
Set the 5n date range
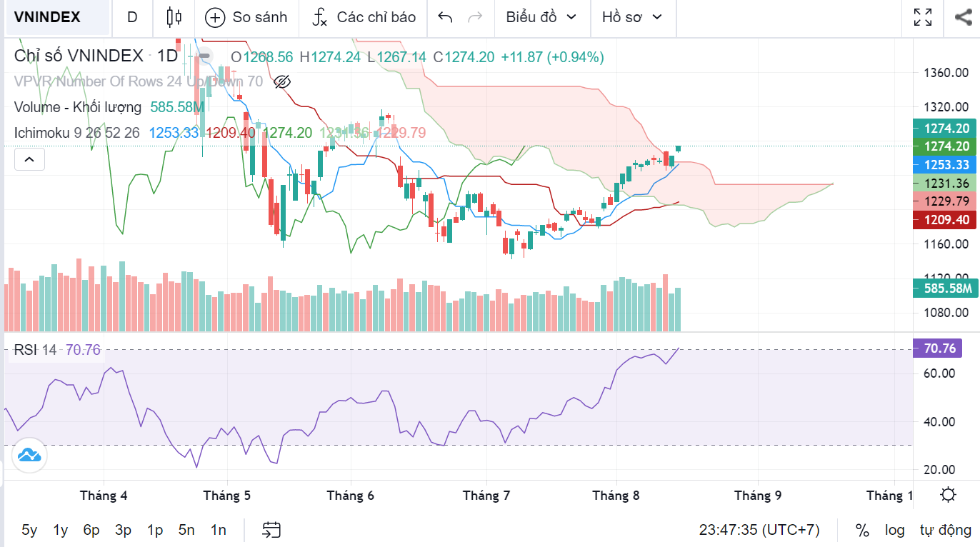(186, 530)
